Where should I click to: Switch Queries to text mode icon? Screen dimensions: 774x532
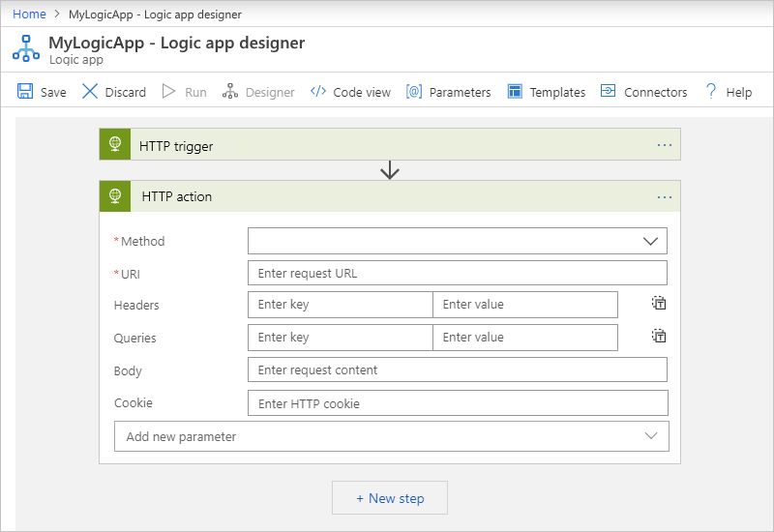click(659, 337)
